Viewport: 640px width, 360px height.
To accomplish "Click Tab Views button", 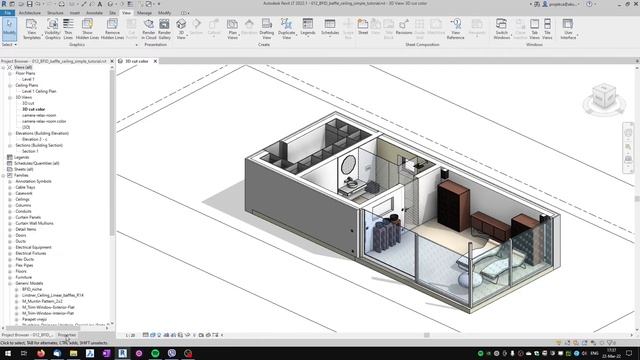I will (x=534, y=29).
